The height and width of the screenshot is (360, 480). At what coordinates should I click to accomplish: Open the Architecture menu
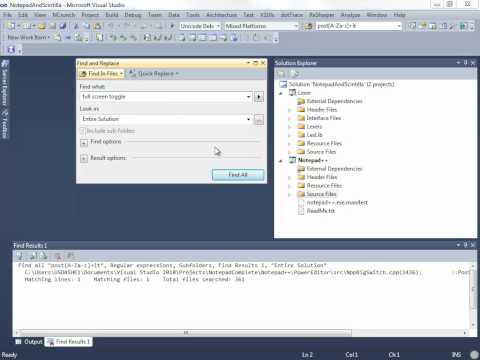pos(221,15)
